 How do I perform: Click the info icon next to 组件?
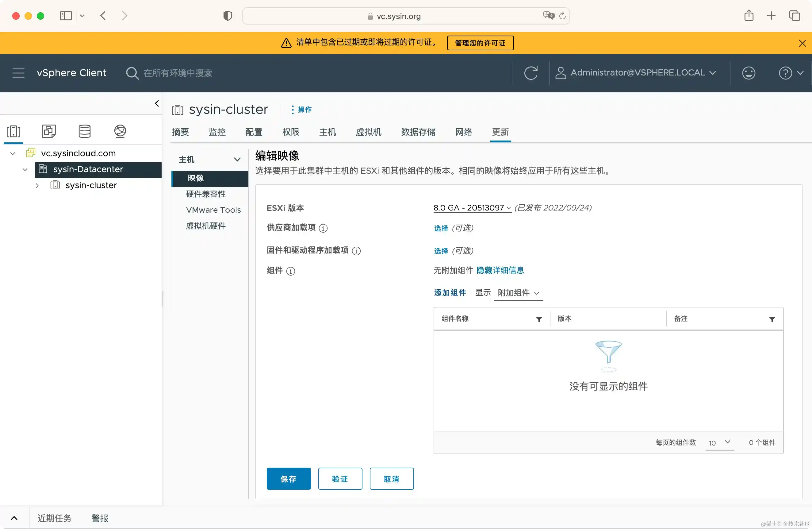291,271
